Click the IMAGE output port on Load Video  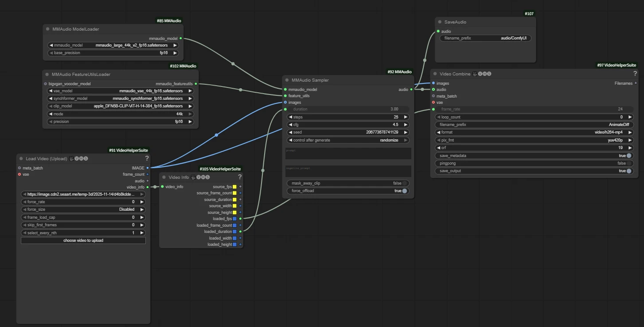148,168
